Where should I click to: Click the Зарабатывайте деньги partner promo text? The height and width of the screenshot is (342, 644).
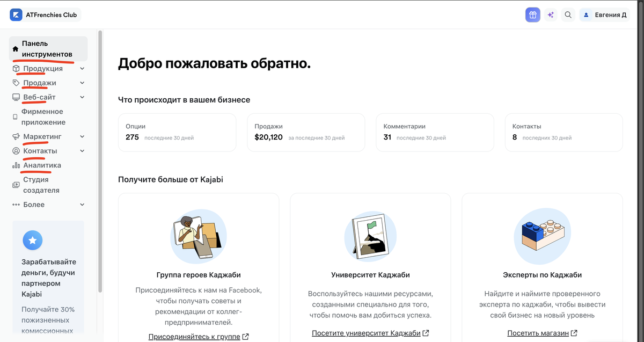(49, 278)
